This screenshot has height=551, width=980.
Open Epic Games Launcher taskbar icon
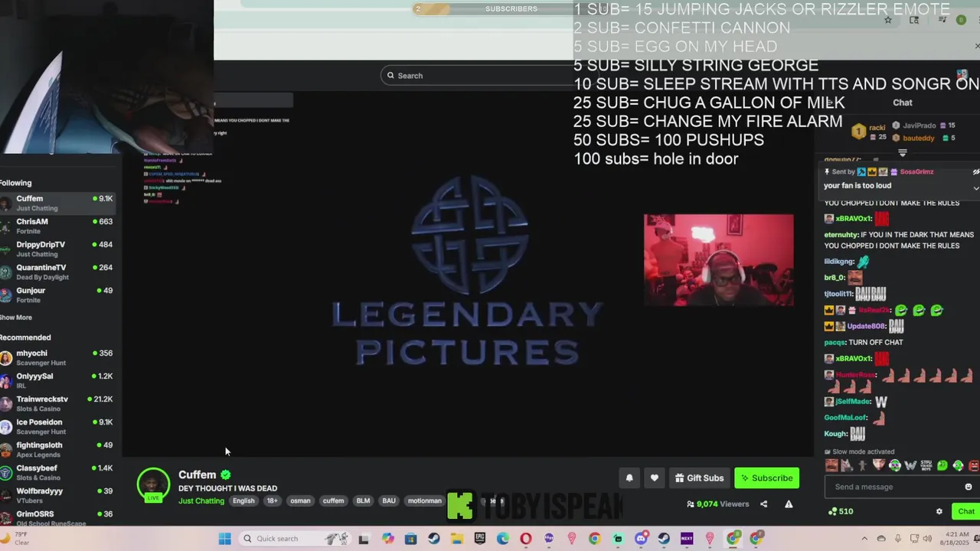coord(480,539)
